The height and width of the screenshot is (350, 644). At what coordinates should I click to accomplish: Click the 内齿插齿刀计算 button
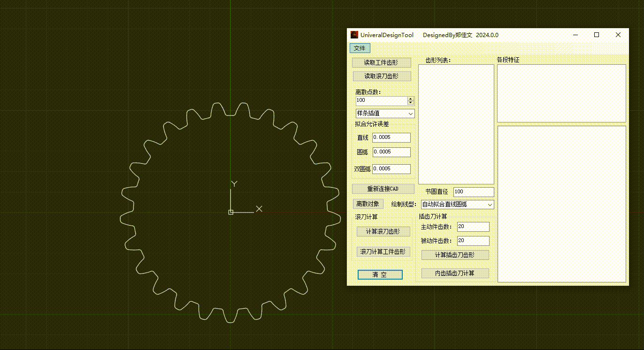coord(455,273)
